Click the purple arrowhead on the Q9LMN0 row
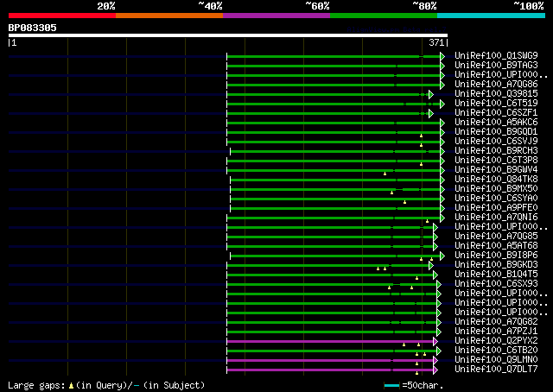This screenshot has width=553, height=392. [435, 361]
